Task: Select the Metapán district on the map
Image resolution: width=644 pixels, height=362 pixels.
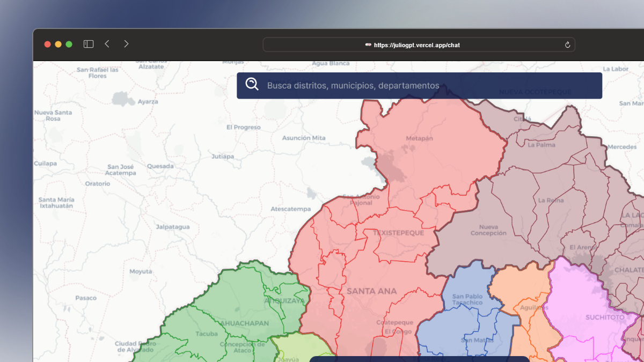Action: pyautogui.click(x=419, y=138)
